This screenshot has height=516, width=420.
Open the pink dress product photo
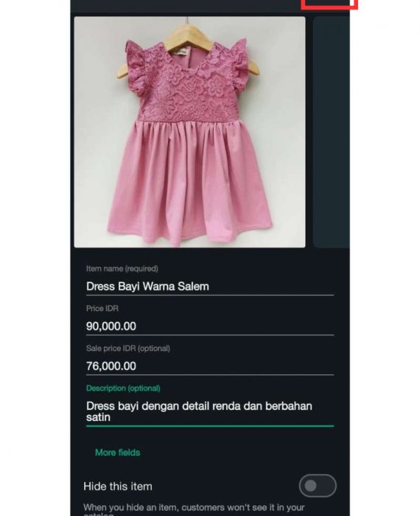[x=189, y=132]
